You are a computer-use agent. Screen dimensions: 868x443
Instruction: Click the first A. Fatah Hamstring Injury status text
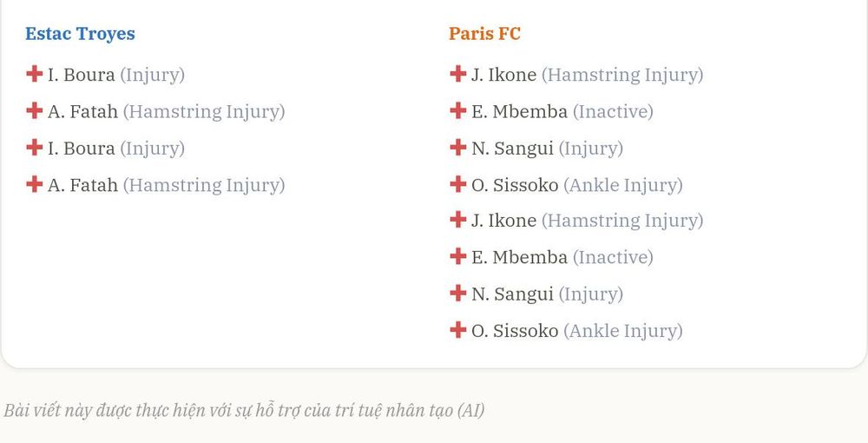tap(204, 112)
